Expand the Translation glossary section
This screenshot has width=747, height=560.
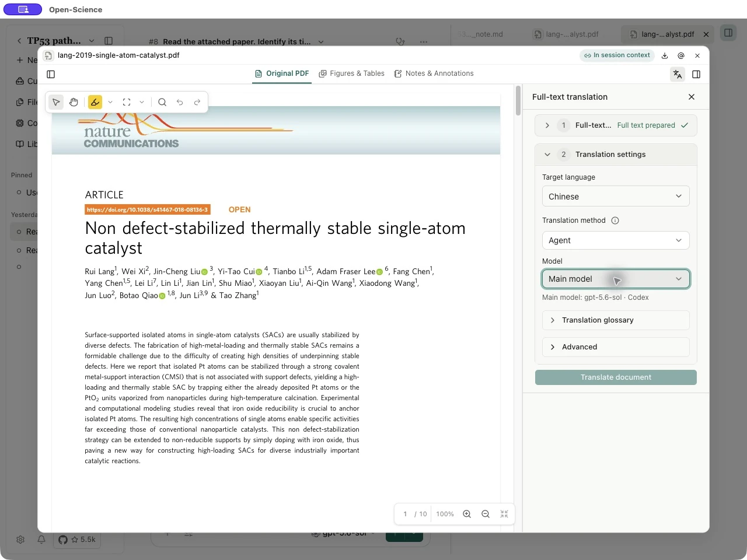pyautogui.click(x=616, y=320)
